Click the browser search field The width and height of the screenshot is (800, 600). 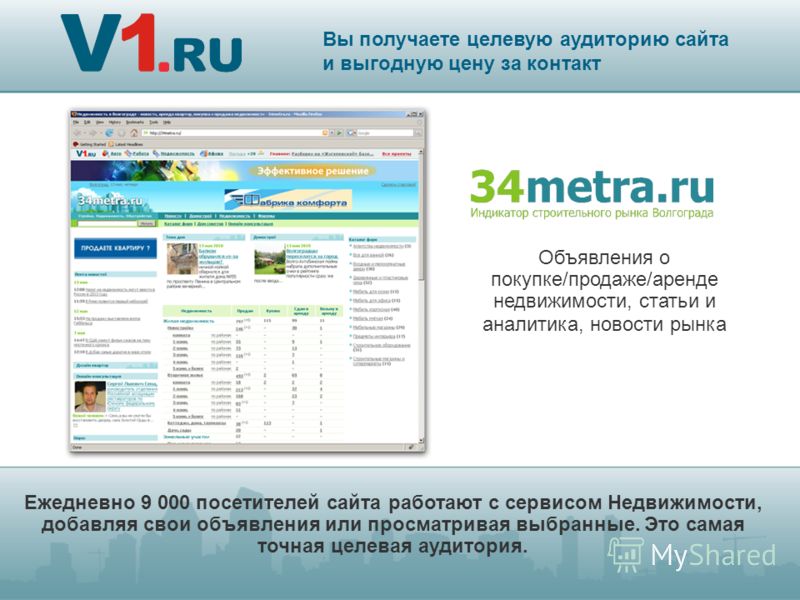coord(385,133)
